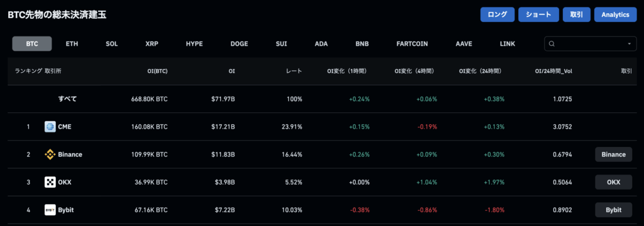Click the ショート button
The image size is (644, 226).
(538, 14)
